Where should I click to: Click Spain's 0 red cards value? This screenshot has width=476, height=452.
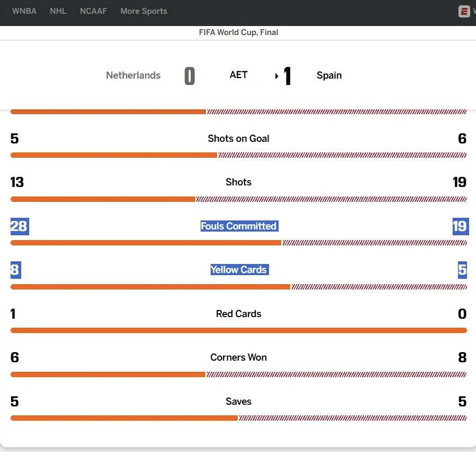[x=462, y=314]
